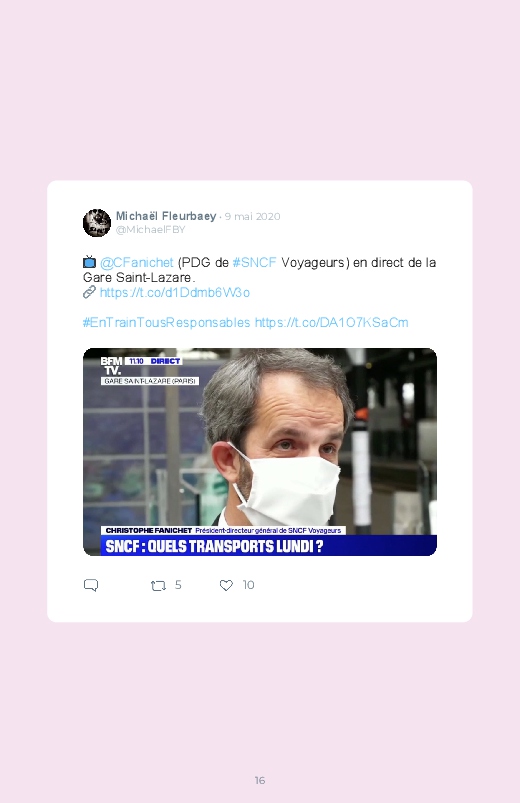This screenshot has width=520, height=803.
Task: Click the #SNCF hashtag
Action: click(255, 262)
